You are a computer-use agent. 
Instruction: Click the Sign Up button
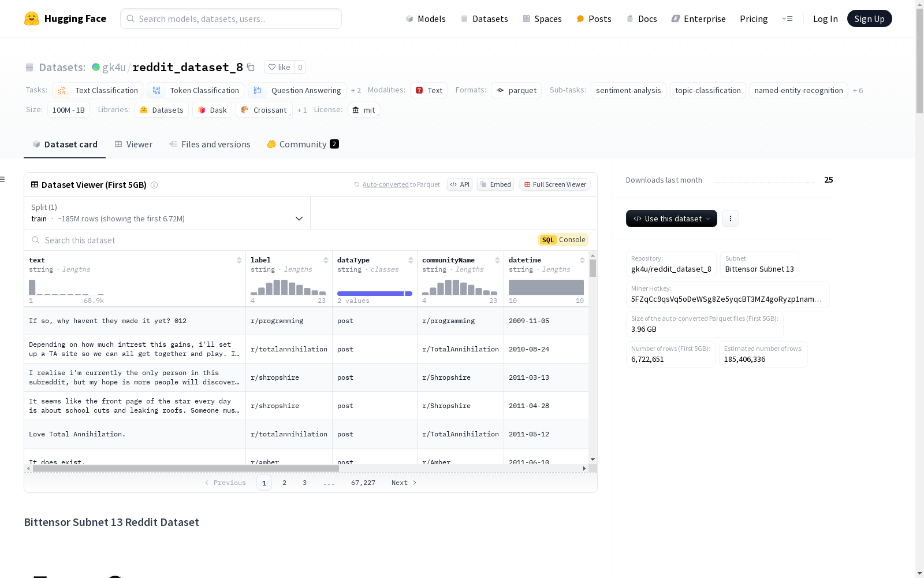[869, 18]
